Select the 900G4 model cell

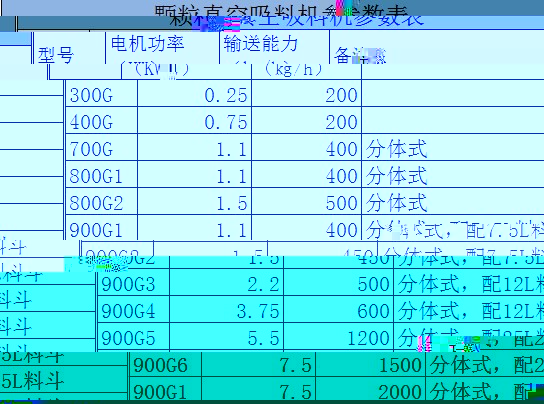pyautogui.click(x=134, y=310)
